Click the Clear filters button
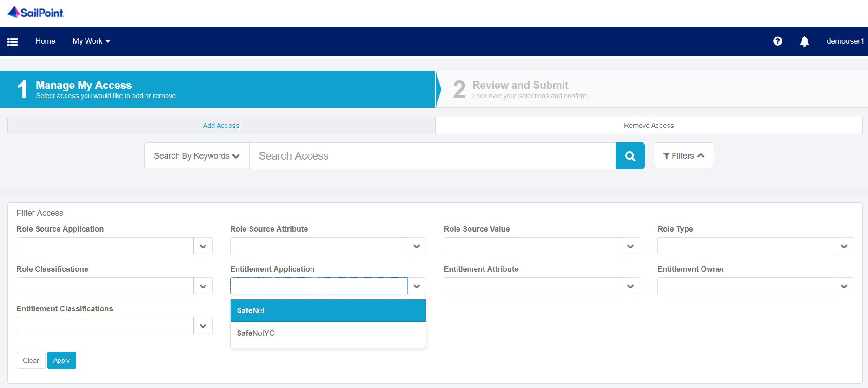 pos(31,361)
